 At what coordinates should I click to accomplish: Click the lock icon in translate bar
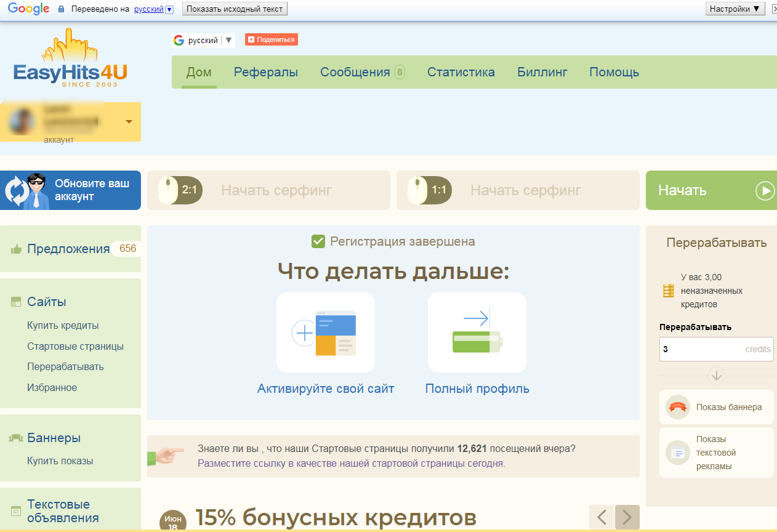(61, 9)
